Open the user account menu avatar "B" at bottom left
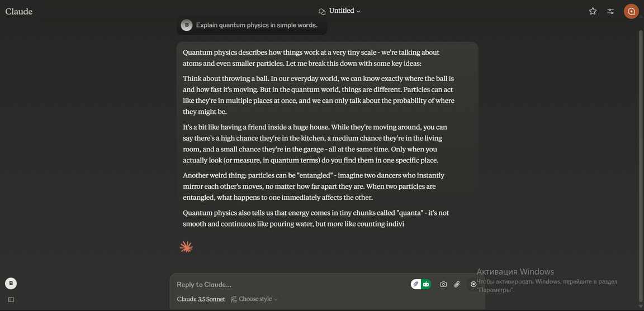The image size is (644, 311). tap(11, 283)
